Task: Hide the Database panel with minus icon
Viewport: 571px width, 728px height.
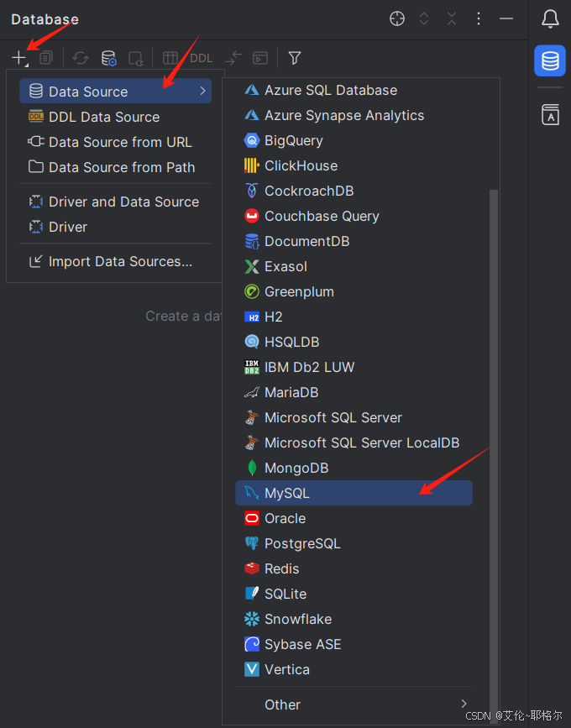Action: click(506, 18)
